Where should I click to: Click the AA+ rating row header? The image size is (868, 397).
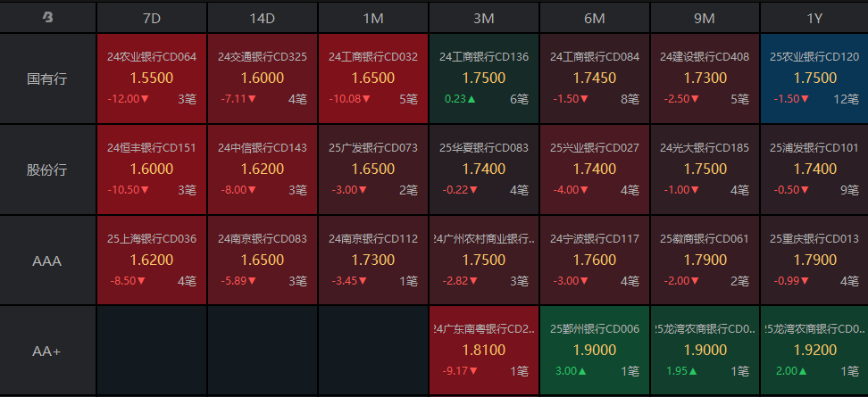[x=47, y=351]
